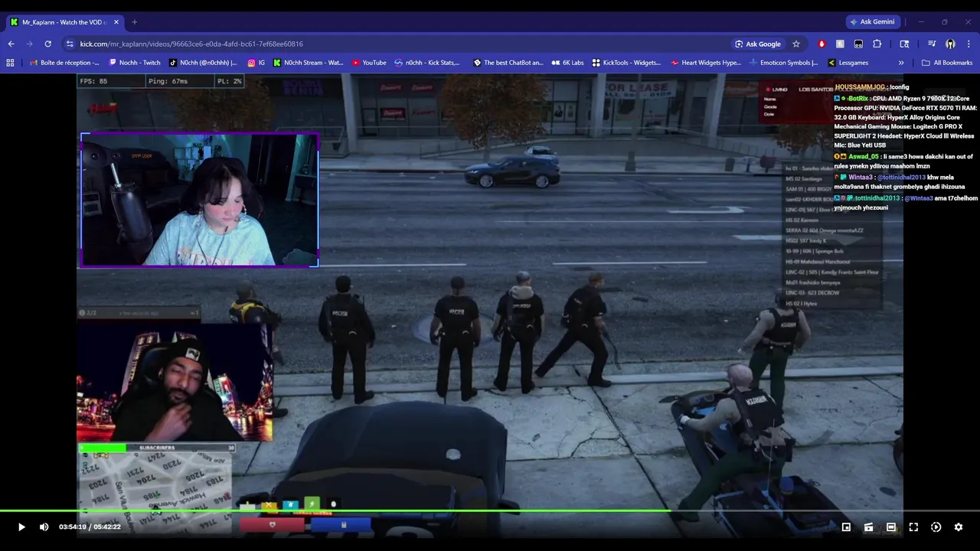Image resolution: width=980 pixels, height=551 pixels.
Task: Click the 03:54:19 / 05:42:22 timestamp
Action: [90, 527]
